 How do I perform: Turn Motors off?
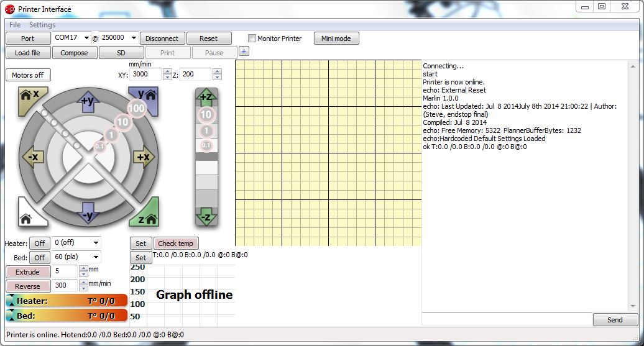click(28, 75)
